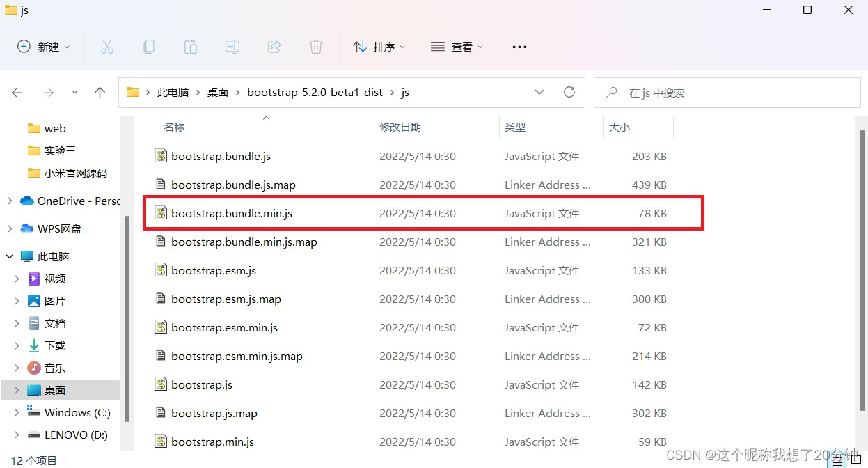Paste clipboard contents via the Paste icon
Screen dimensions: 868x468
click(x=191, y=46)
